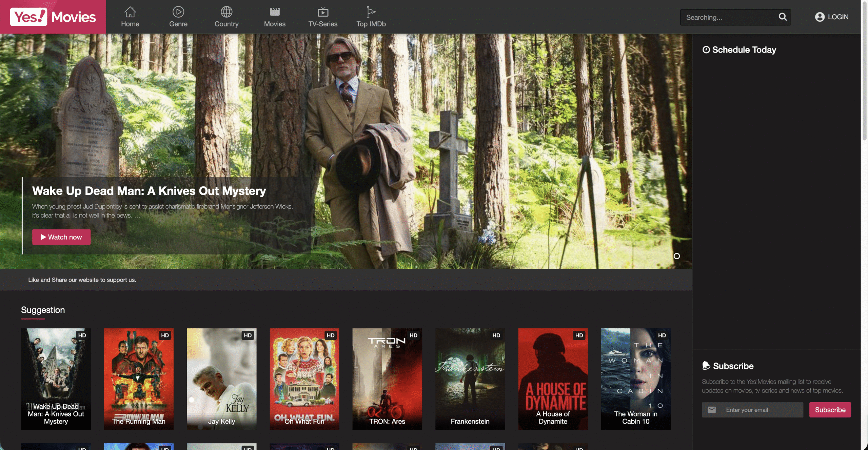Screen dimensions: 868x450
Task: Click the HD badge on TRON: Ares
Action: (414, 335)
